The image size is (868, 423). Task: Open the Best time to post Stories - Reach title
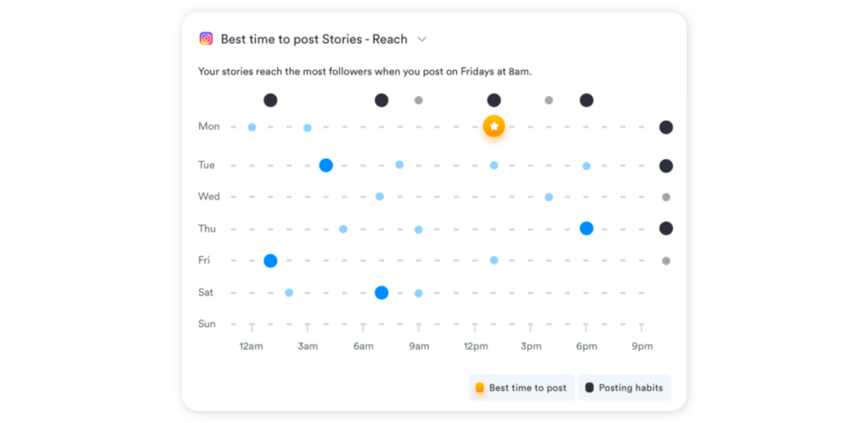pos(314,39)
